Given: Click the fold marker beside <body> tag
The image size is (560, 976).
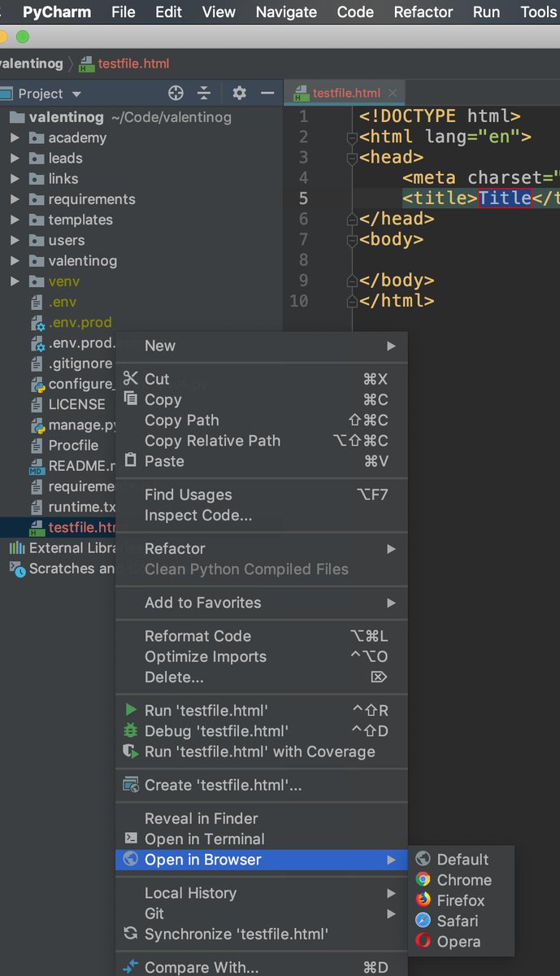Looking at the screenshot, I should click(353, 240).
